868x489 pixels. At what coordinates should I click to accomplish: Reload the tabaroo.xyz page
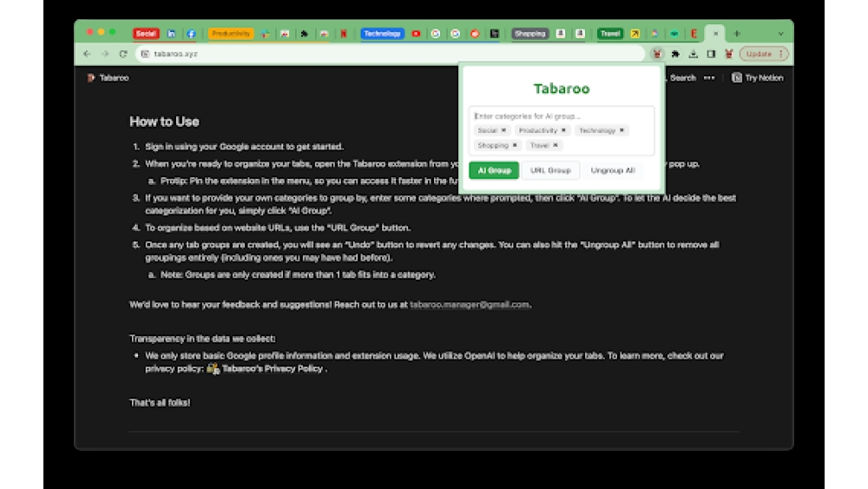point(123,54)
